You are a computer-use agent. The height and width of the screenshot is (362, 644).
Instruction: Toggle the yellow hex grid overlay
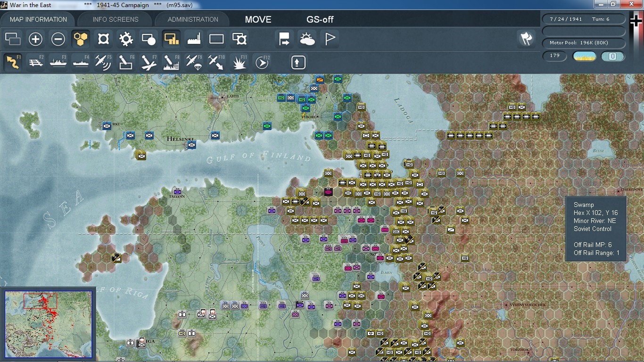click(x=81, y=39)
